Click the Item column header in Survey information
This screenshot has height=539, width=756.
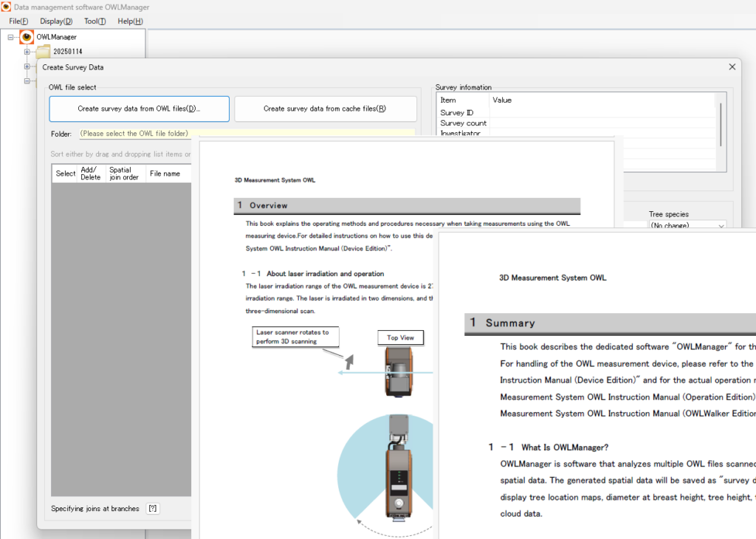[463, 100]
